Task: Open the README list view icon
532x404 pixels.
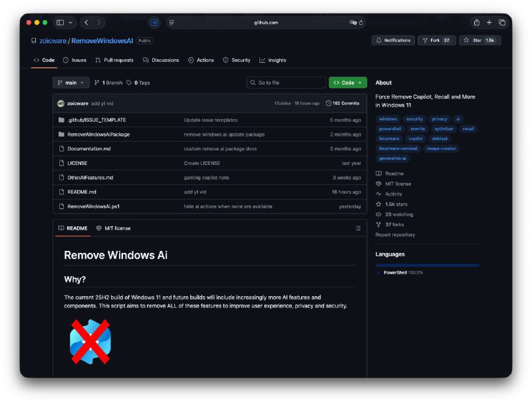Action: [x=358, y=228]
